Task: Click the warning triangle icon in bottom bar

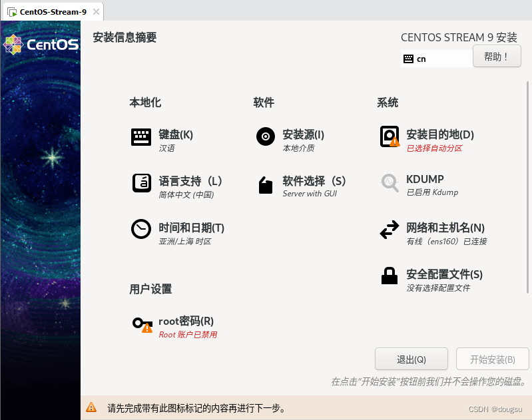Action: pyautogui.click(x=91, y=407)
